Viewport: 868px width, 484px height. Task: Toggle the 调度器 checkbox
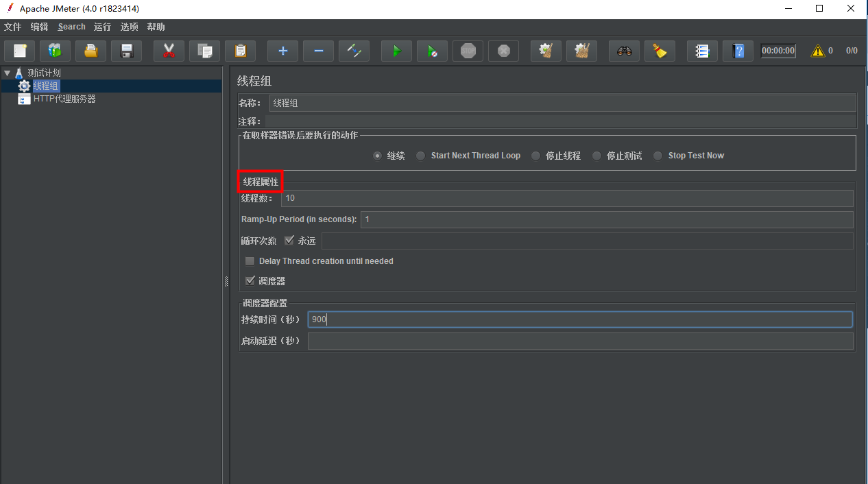250,280
